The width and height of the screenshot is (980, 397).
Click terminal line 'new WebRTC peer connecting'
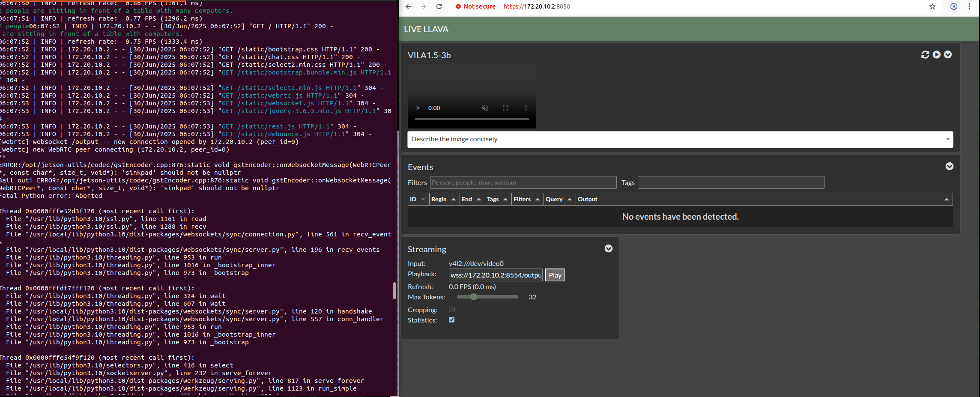(x=115, y=149)
